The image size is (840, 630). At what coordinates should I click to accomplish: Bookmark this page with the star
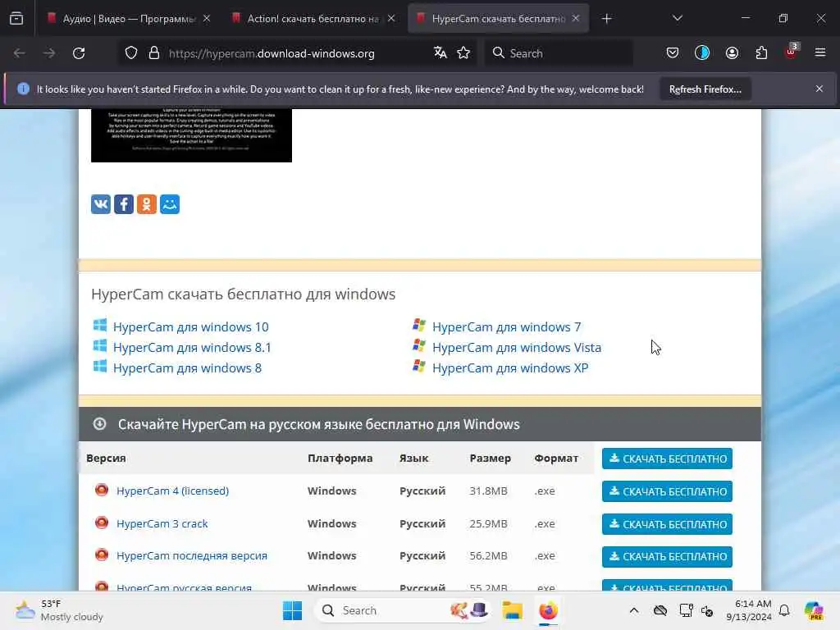point(464,53)
